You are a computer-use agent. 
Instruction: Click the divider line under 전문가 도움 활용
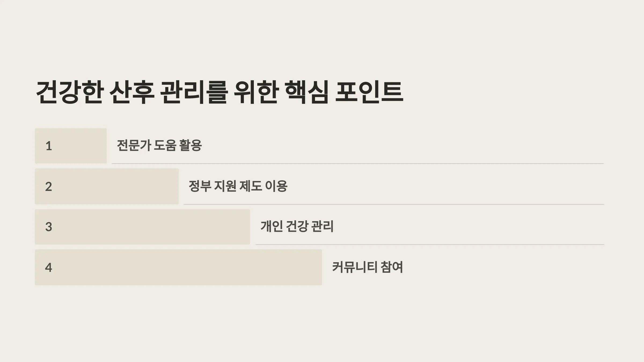(358, 163)
